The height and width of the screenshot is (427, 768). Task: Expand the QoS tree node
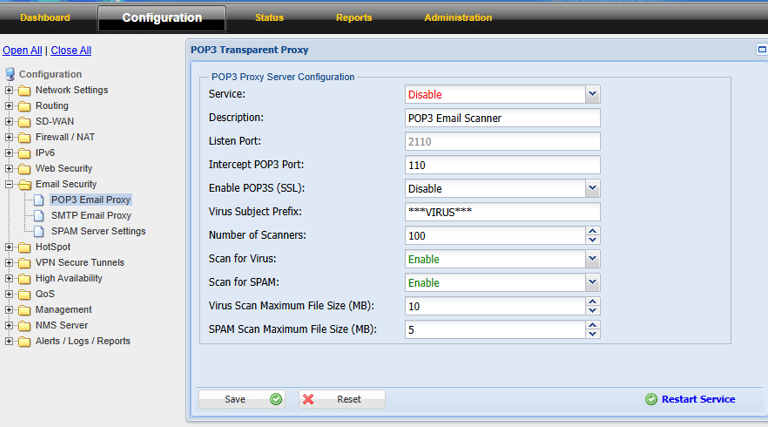9,294
